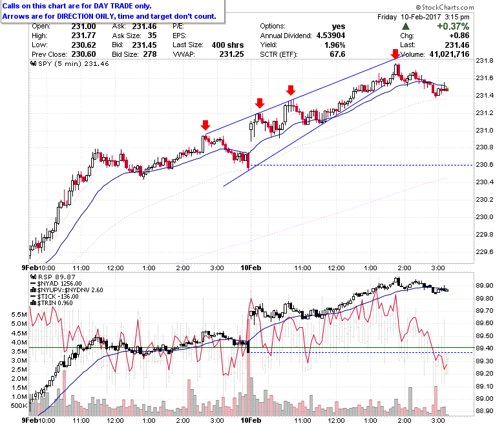This screenshot has height=426, width=504.
Task: Click the Chg value +0.86
Action: (x=459, y=36)
